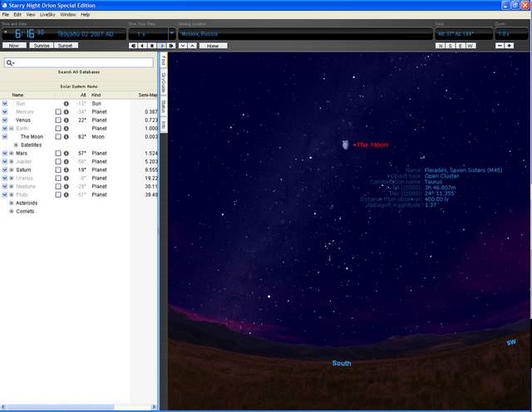This screenshot has width=532, height=412.
Task: Switch to the Info side tab
Action: [x=164, y=125]
